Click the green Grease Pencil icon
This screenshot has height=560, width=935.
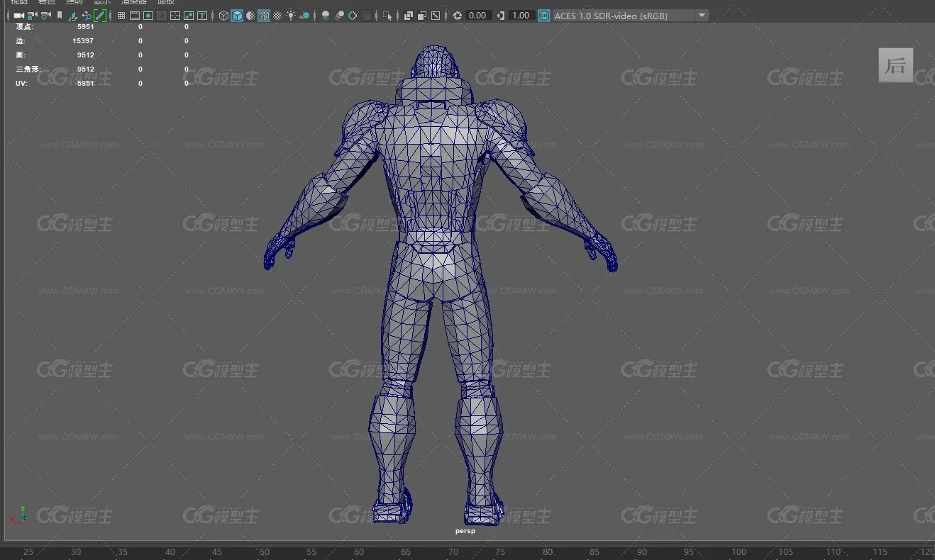click(100, 16)
